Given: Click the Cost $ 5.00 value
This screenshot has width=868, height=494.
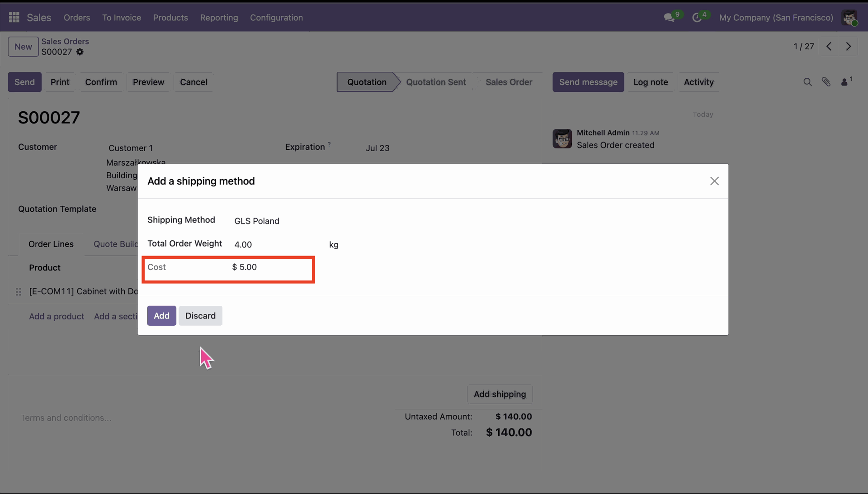Looking at the screenshot, I should (x=245, y=267).
